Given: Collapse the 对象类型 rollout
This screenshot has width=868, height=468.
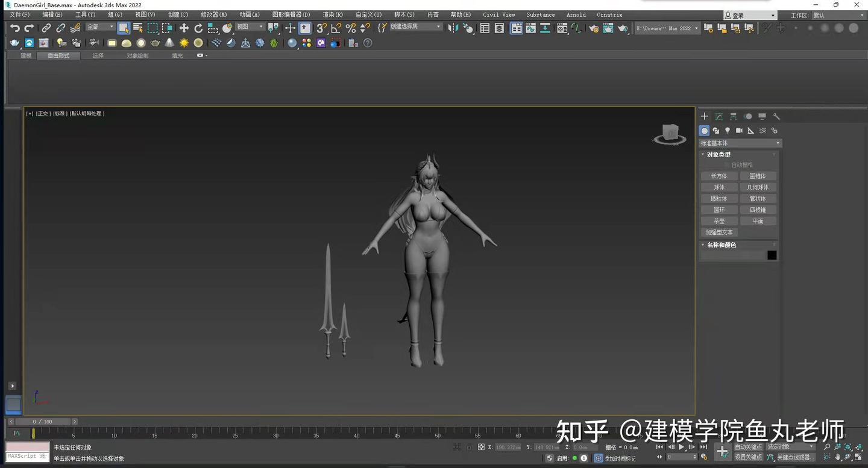Looking at the screenshot, I should pyautogui.click(x=719, y=155).
